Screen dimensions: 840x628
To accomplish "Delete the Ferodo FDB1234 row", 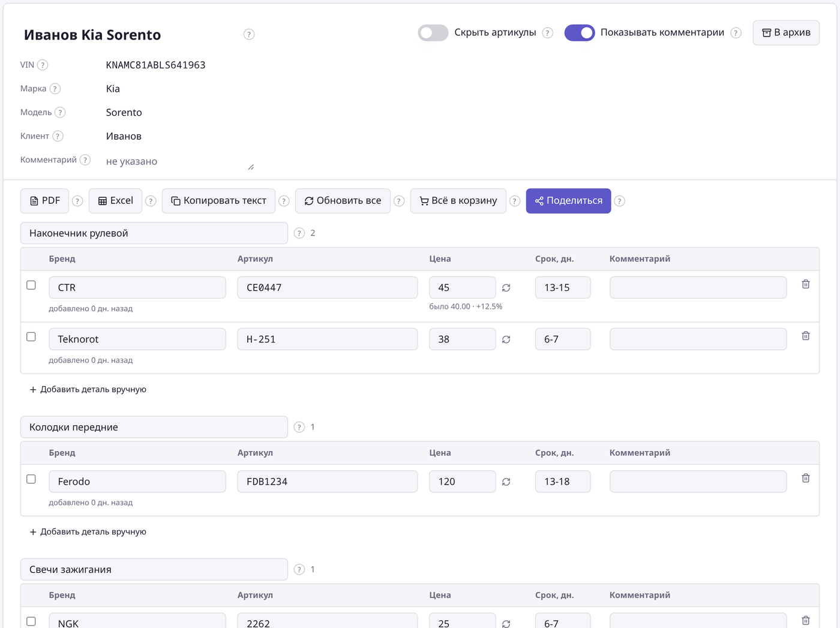I will click(x=806, y=478).
